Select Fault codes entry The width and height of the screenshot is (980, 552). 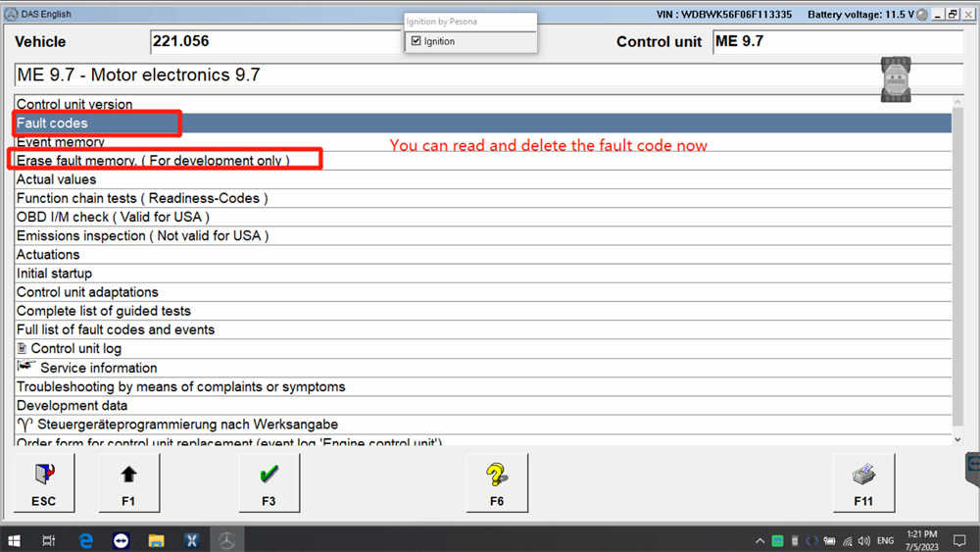tap(52, 124)
